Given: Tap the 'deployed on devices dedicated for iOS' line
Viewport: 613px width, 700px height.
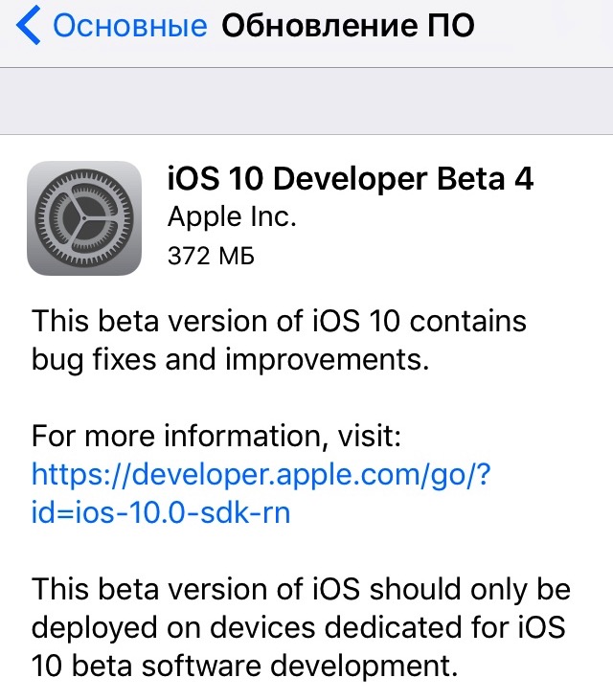Looking at the screenshot, I should click(298, 626).
